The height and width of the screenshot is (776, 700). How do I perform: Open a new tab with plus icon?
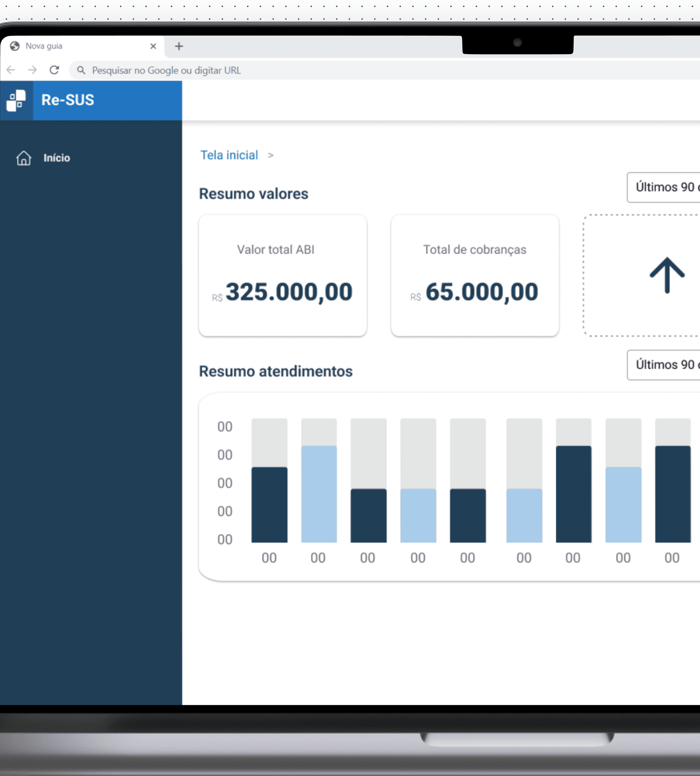179,46
